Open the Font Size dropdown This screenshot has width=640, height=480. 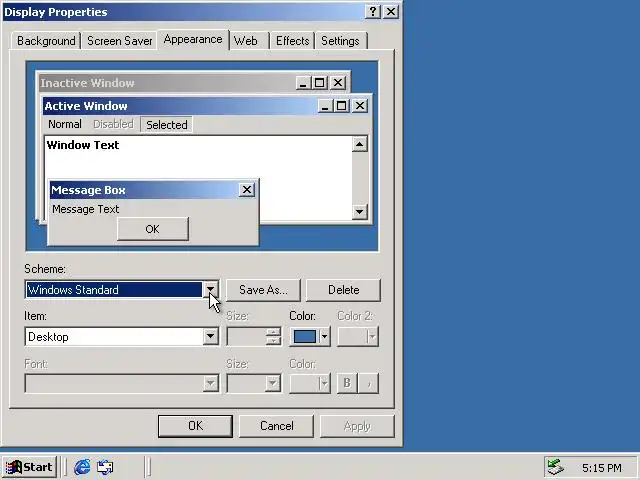pos(253,383)
